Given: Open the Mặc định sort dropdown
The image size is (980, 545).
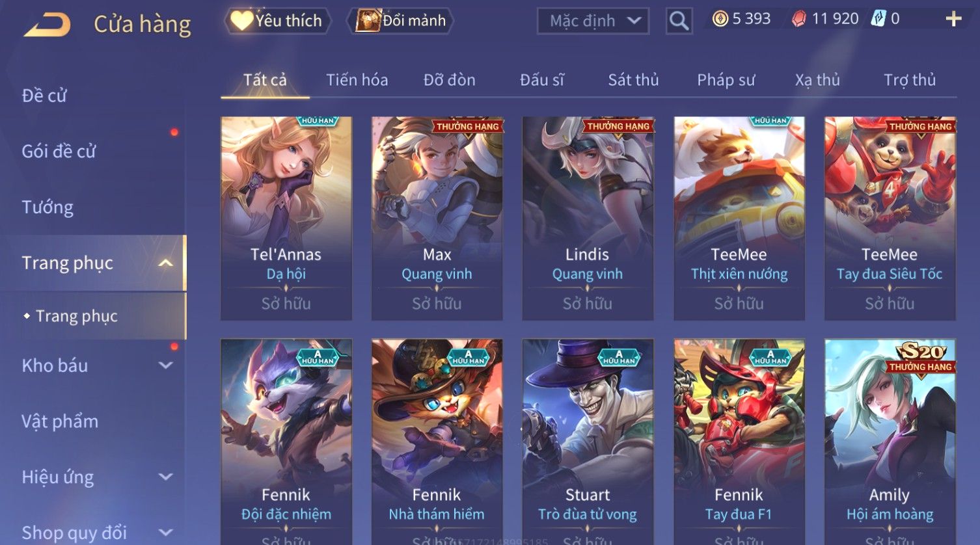Looking at the screenshot, I should point(593,21).
